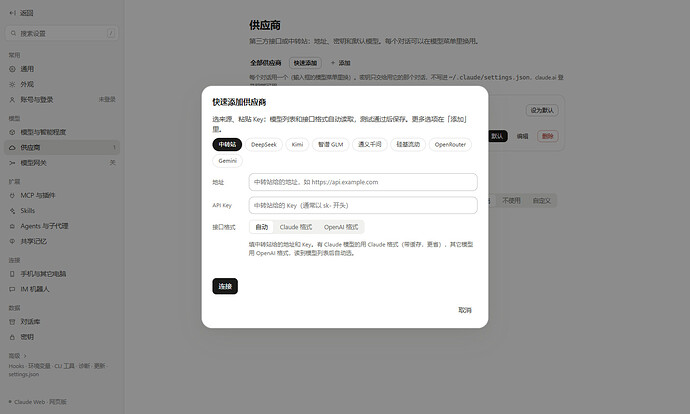The width and height of the screenshot is (690, 414).
Task: Click the 对话库 icon in sidebar
Action: click(x=12, y=322)
